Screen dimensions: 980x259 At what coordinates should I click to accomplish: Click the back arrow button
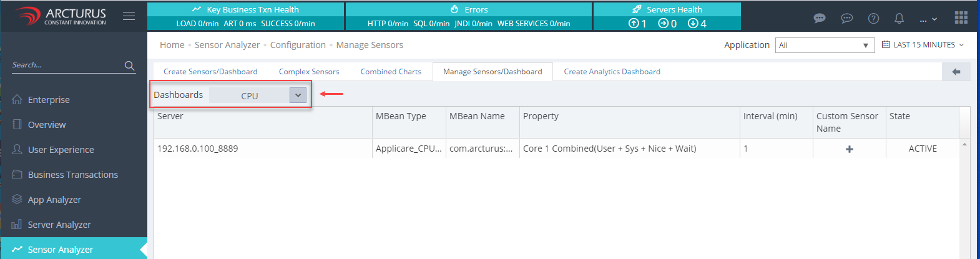coord(956,72)
